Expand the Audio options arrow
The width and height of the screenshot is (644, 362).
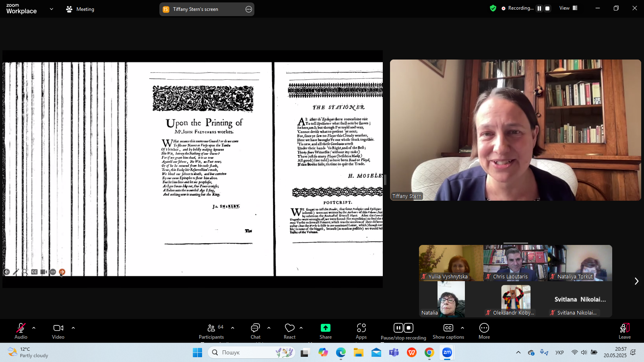(x=34, y=328)
